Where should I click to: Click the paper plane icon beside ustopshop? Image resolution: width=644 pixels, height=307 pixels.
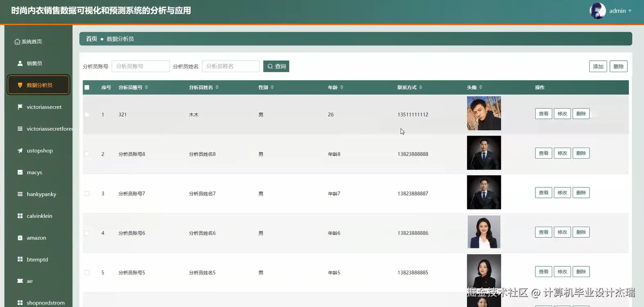pyautogui.click(x=20, y=150)
